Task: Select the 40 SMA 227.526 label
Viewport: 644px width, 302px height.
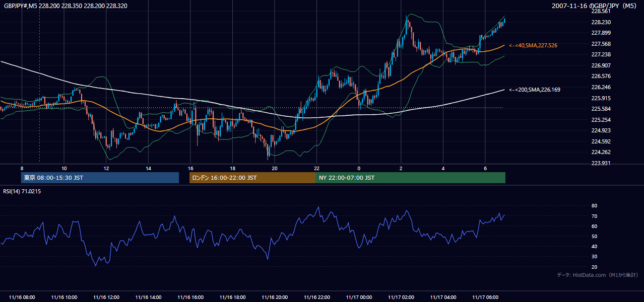Action: click(x=533, y=45)
